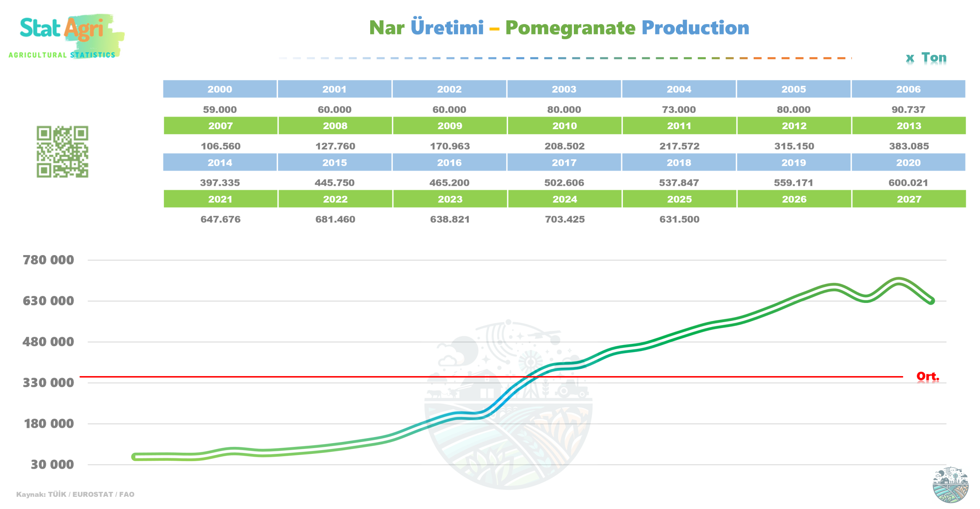The image size is (980, 509).
Task: Click the red Ort. average label
Action: tap(927, 376)
